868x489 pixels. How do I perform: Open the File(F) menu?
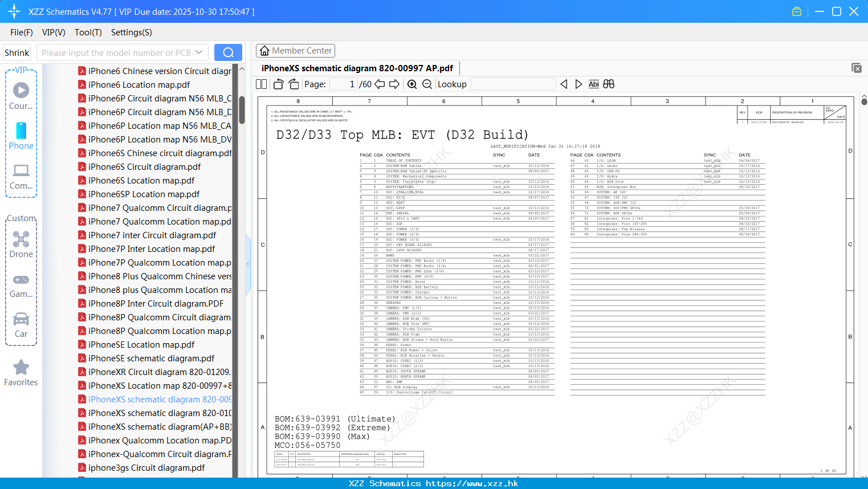(22, 32)
